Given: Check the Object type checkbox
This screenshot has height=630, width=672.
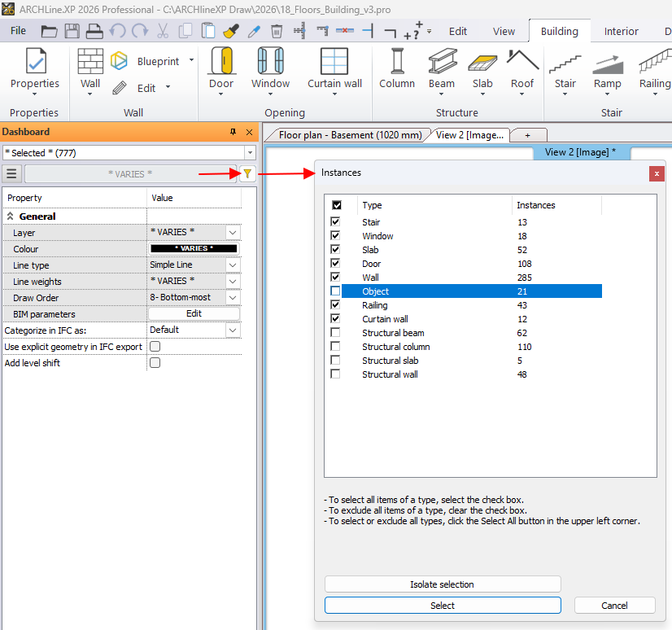Looking at the screenshot, I should click(x=336, y=291).
